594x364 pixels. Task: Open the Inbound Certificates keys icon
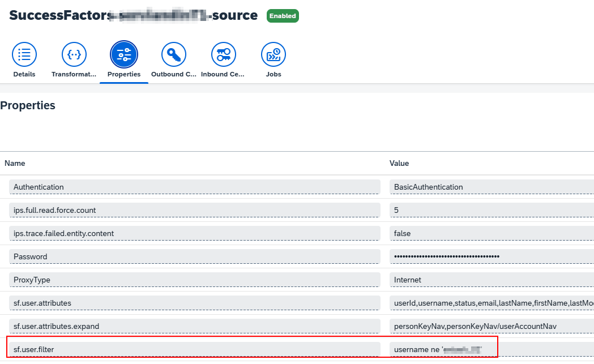click(x=224, y=54)
